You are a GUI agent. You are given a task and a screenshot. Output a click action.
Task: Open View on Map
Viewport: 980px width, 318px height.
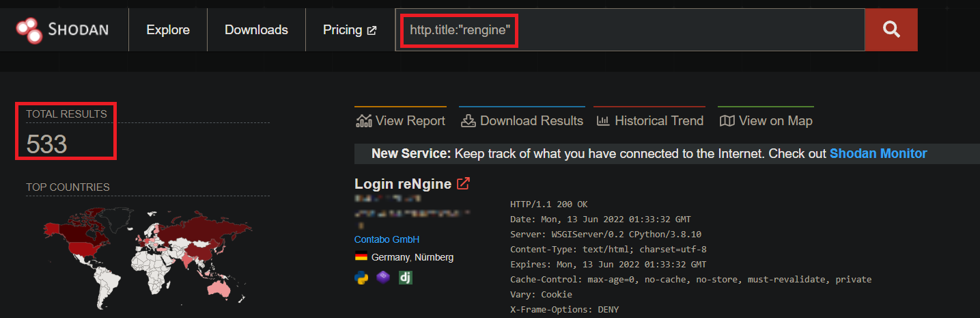point(766,120)
